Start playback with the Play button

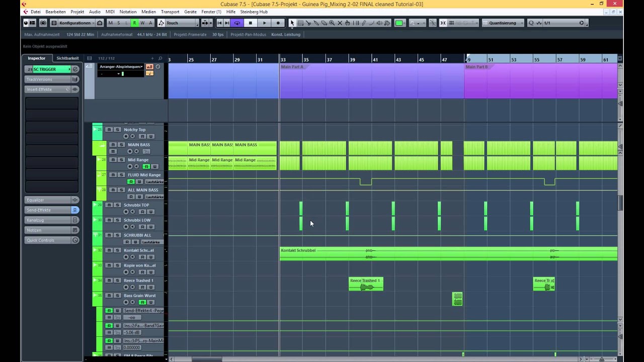click(x=264, y=23)
